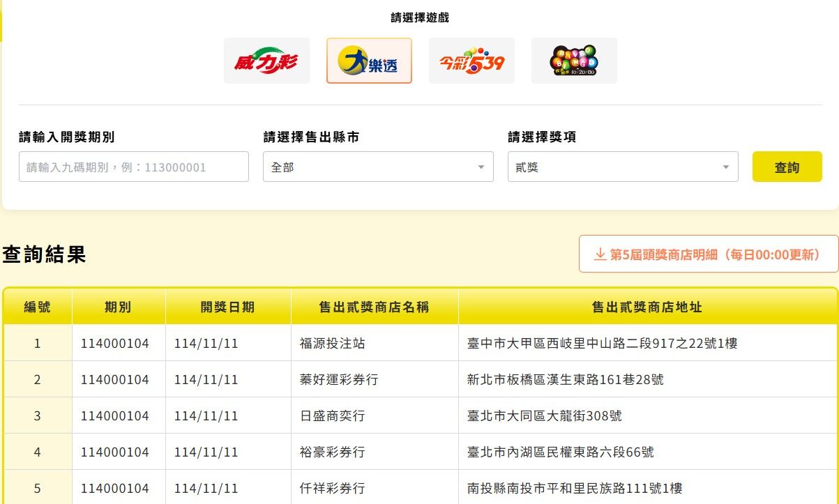839x504 pixels.
Task: Open the 請選擇獎項 dropdown showing 貳獎
Action: [x=623, y=167]
